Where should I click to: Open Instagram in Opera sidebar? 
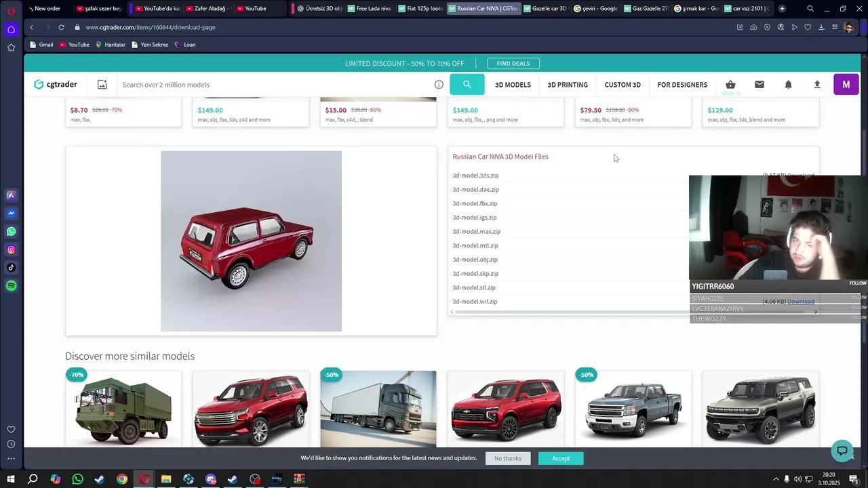(11, 250)
